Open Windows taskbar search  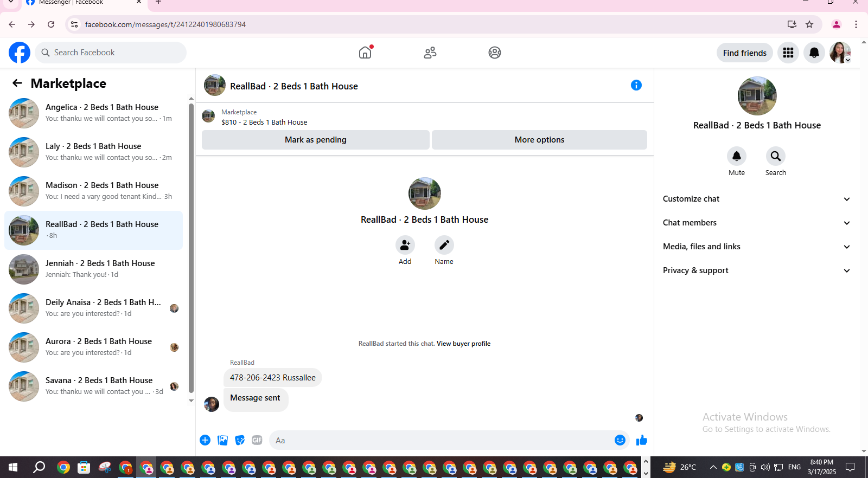pos(39,467)
